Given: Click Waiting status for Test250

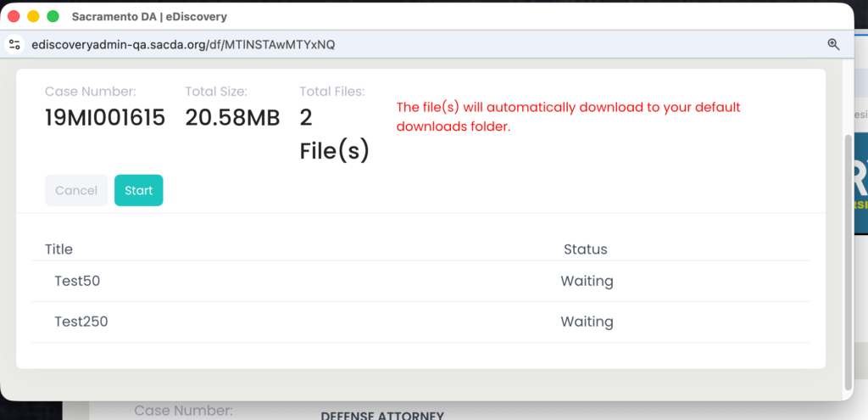Looking at the screenshot, I should click(587, 322).
